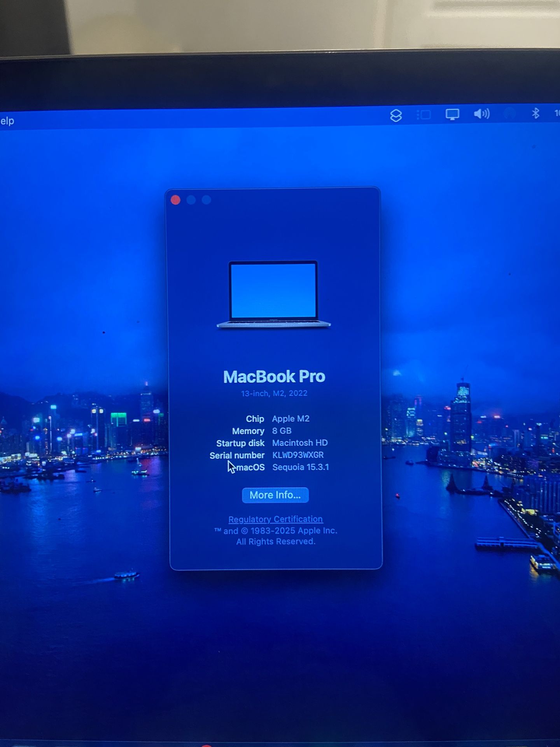560x747 pixels.
Task: Click the volume speaker icon
Action: pyautogui.click(x=481, y=114)
